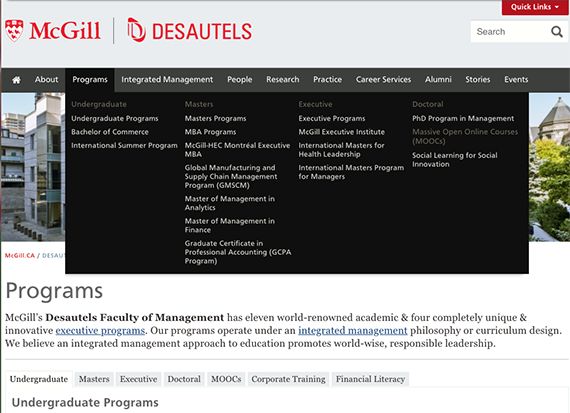
Task: Open Master of Management in Finance
Action: pyautogui.click(x=229, y=225)
